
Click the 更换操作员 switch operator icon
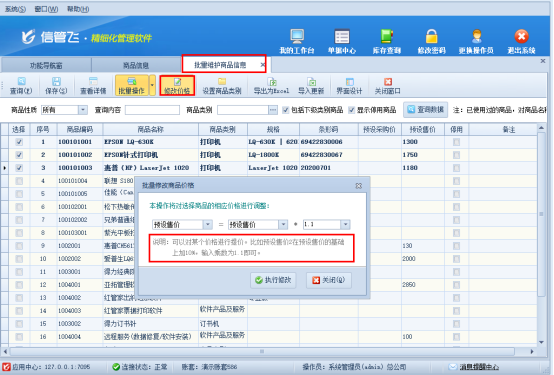(x=476, y=36)
